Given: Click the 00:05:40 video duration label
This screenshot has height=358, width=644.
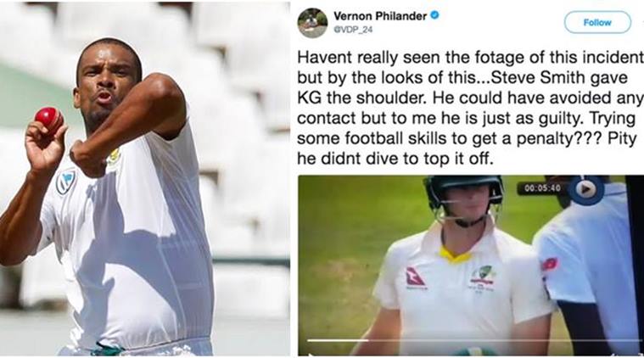Looking at the screenshot, I should click(x=542, y=188).
